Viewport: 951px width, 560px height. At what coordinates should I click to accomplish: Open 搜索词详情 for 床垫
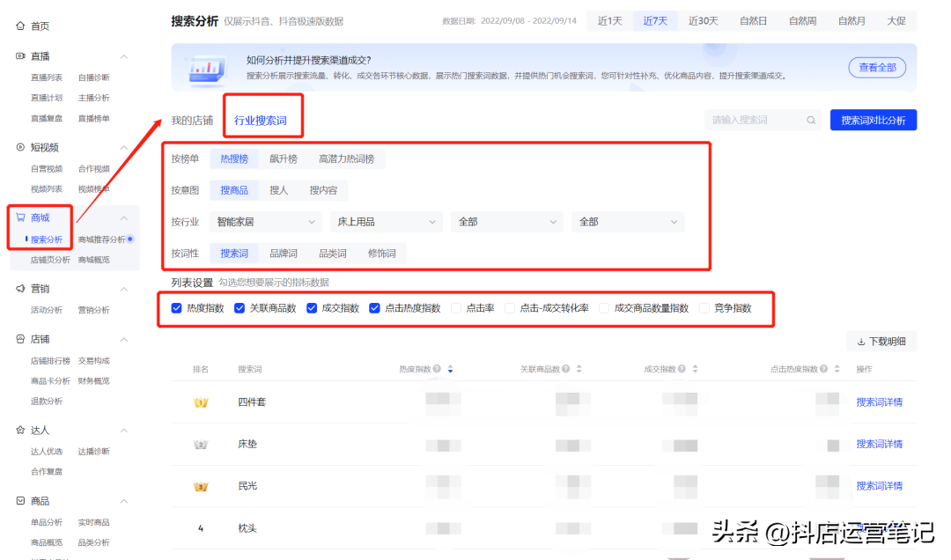(880, 444)
